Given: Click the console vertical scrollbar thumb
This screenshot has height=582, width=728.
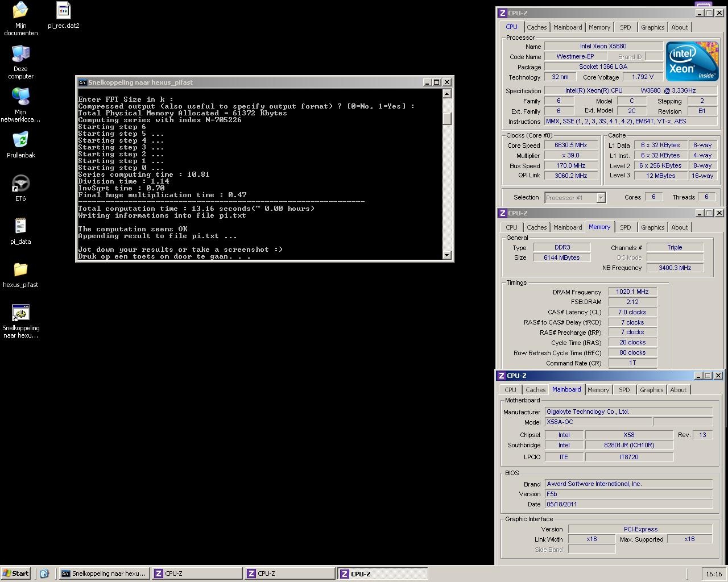Looking at the screenshot, I should [x=447, y=118].
